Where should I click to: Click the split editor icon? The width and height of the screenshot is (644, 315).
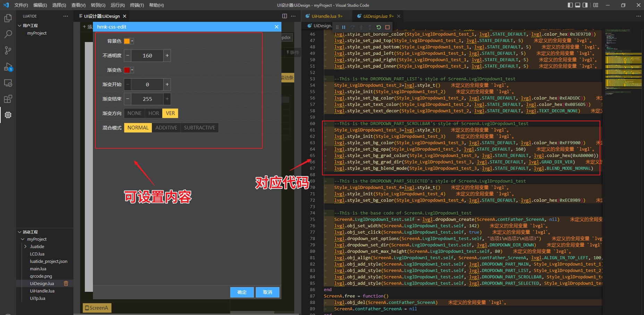coord(285,16)
